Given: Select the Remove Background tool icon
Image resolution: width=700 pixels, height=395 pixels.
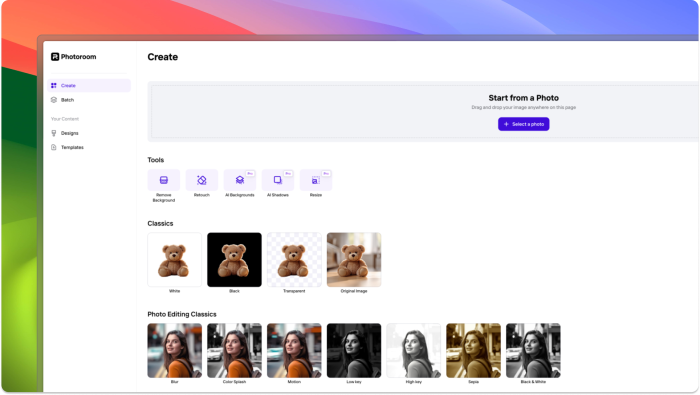Looking at the screenshot, I should (x=164, y=180).
